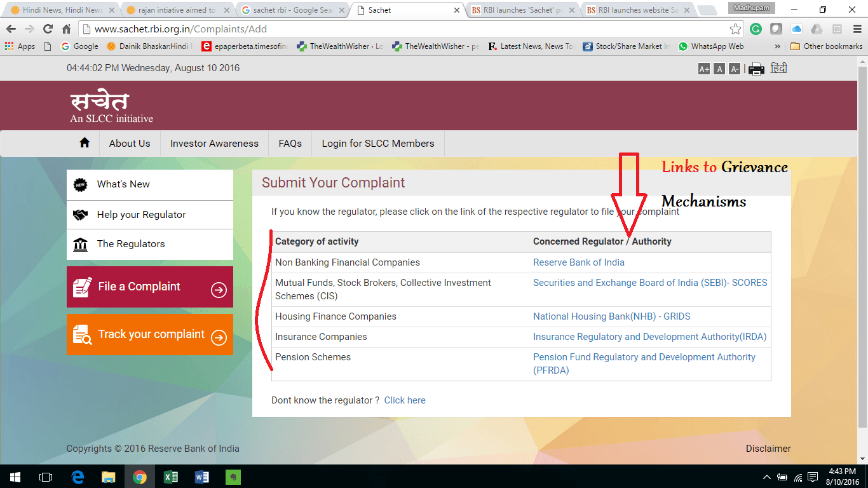Open the Apps bookmark shortcut
The height and width of the screenshot is (488, 868).
[x=20, y=46]
